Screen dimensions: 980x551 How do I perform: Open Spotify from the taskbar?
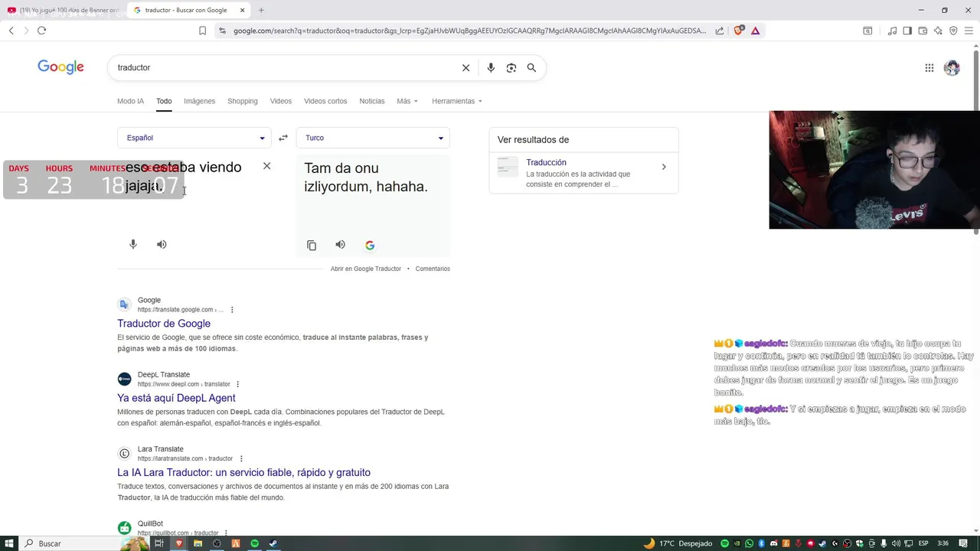click(x=254, y=543)
